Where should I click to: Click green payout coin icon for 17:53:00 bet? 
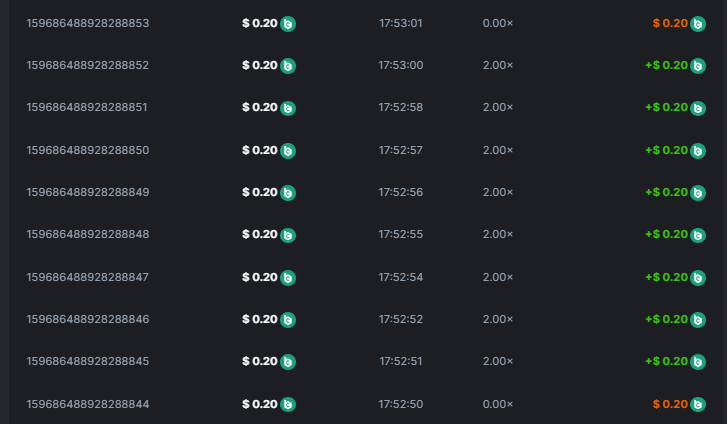[698, 65]
